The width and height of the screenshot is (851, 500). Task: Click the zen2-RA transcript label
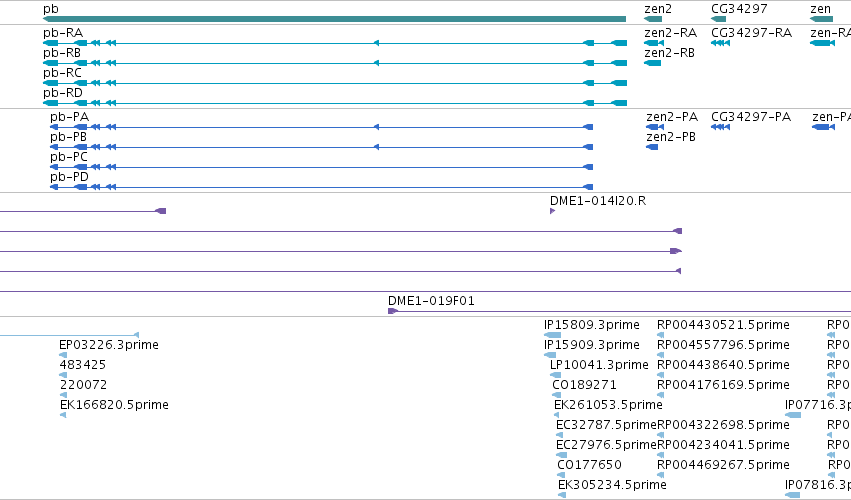pos(670,33)
